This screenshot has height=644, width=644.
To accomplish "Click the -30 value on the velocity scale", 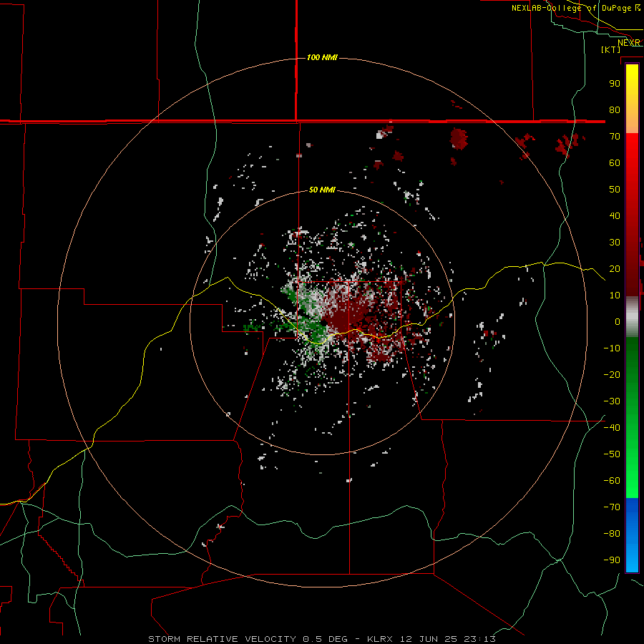I will pos(612,401).
